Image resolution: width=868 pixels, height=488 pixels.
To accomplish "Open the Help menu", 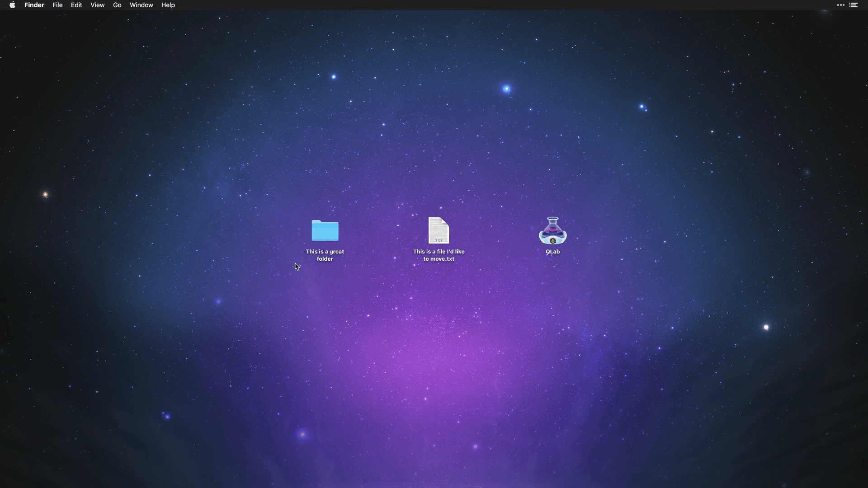I will 168,5.
